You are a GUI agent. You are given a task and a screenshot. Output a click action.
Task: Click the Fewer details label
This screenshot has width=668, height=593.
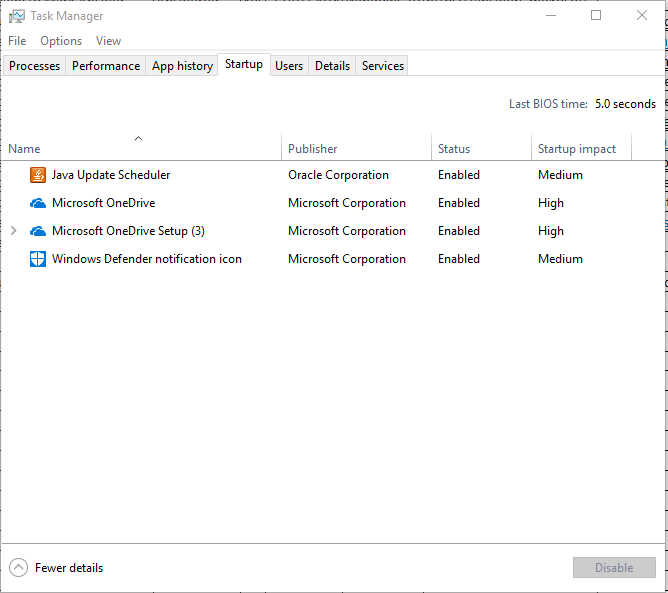(x=69, y=568)
